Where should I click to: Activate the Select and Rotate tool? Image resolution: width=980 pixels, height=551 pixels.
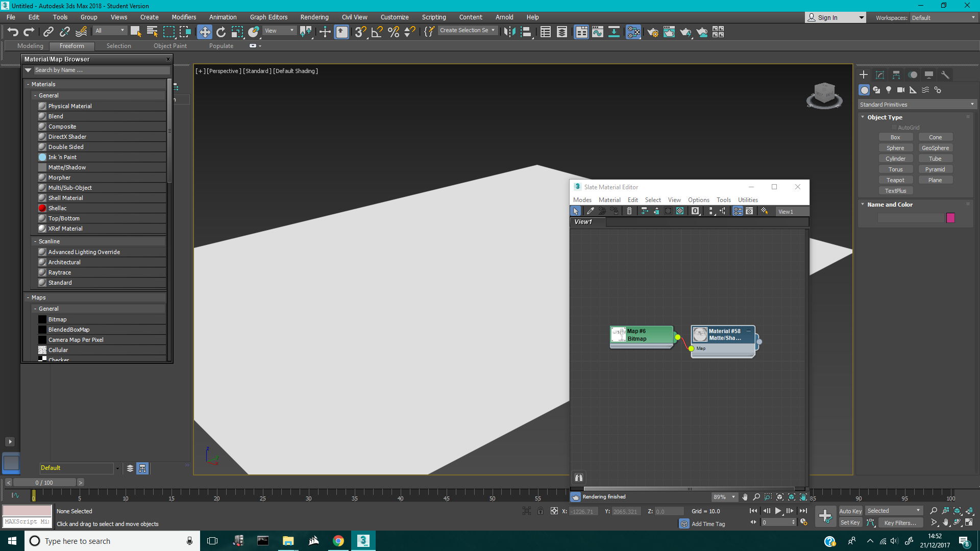pyautogui.click(x=221, y=32)
